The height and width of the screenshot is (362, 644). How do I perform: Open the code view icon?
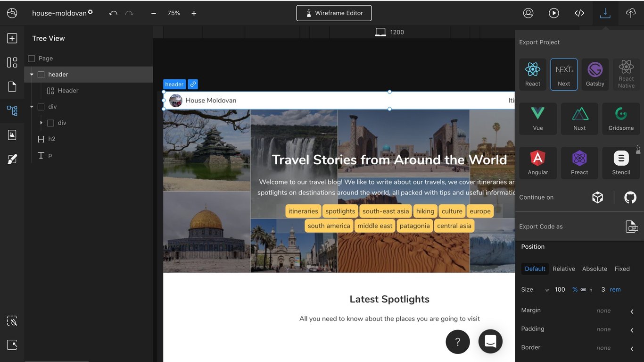[x=579, y=13]
